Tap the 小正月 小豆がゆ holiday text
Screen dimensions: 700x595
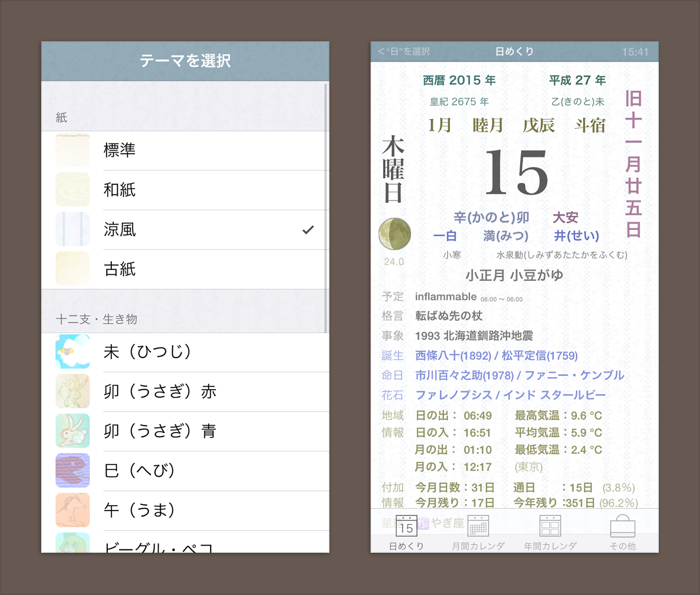coord(514,276)
